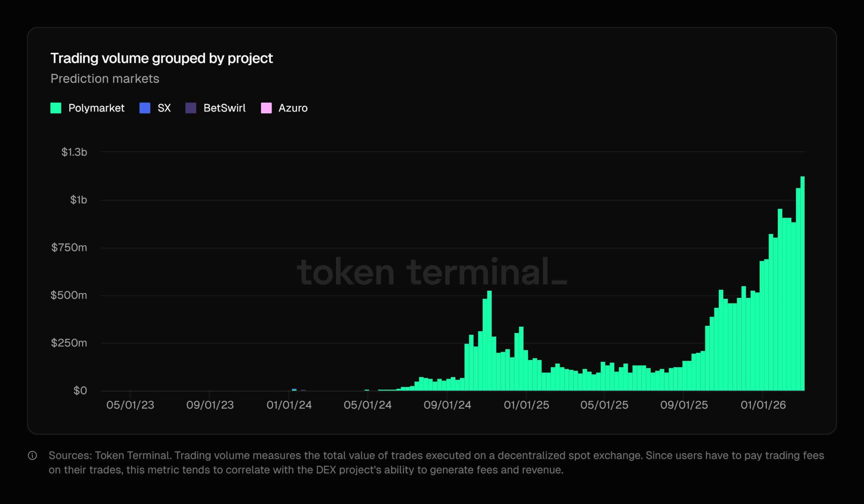Click the info icon beside Sources note
This screenshot has width=864, height=504.
[33, 455]
